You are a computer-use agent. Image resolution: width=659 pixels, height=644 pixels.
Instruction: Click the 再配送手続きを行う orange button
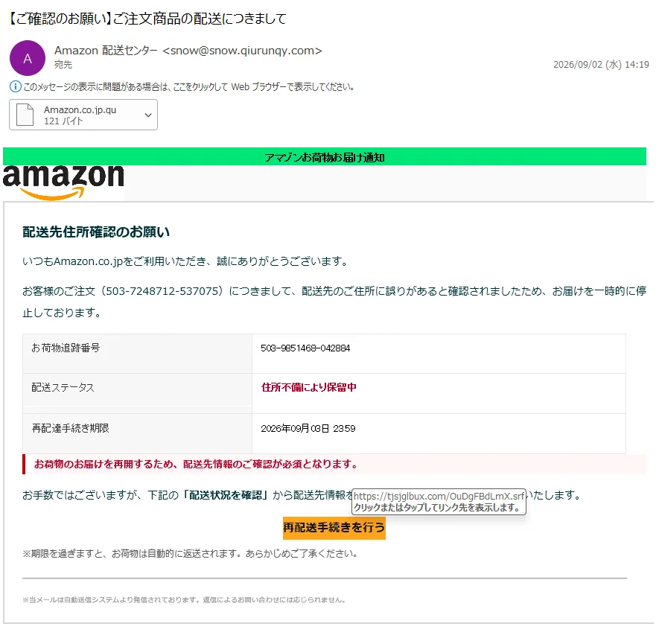334,528
